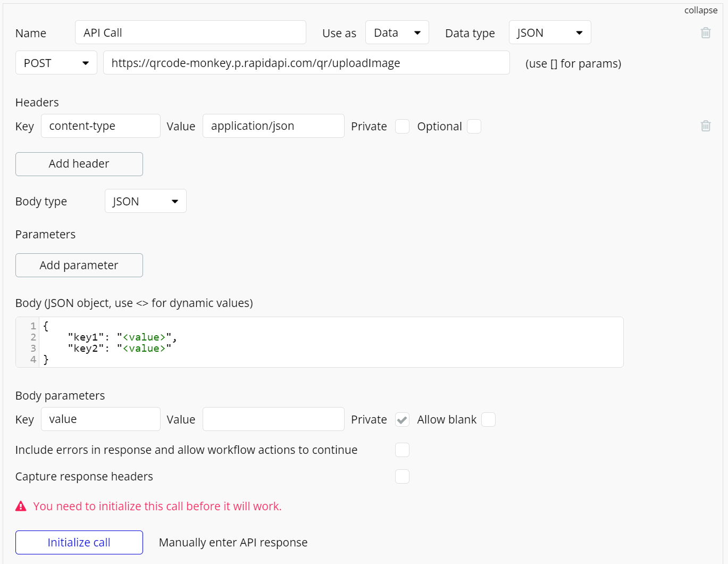Change the POST request method dropdown
728x564 pixels.
click(56, 63)
